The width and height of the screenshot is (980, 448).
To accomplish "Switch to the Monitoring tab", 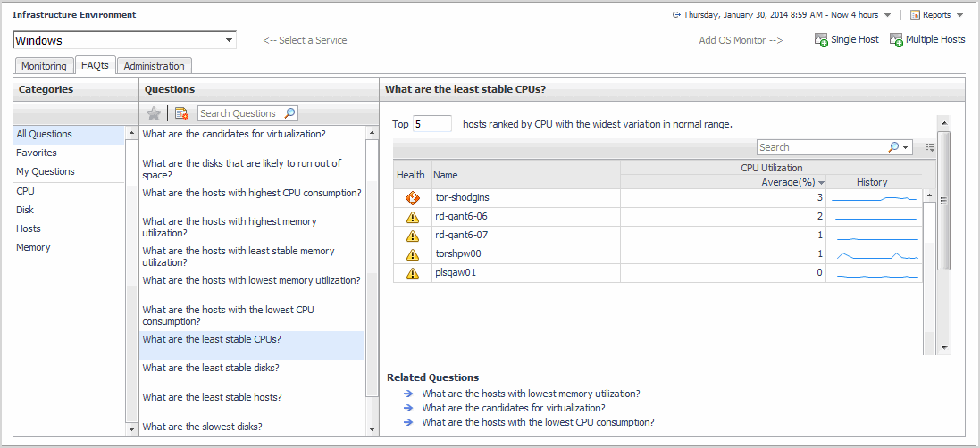I will [x=44, y=66].
